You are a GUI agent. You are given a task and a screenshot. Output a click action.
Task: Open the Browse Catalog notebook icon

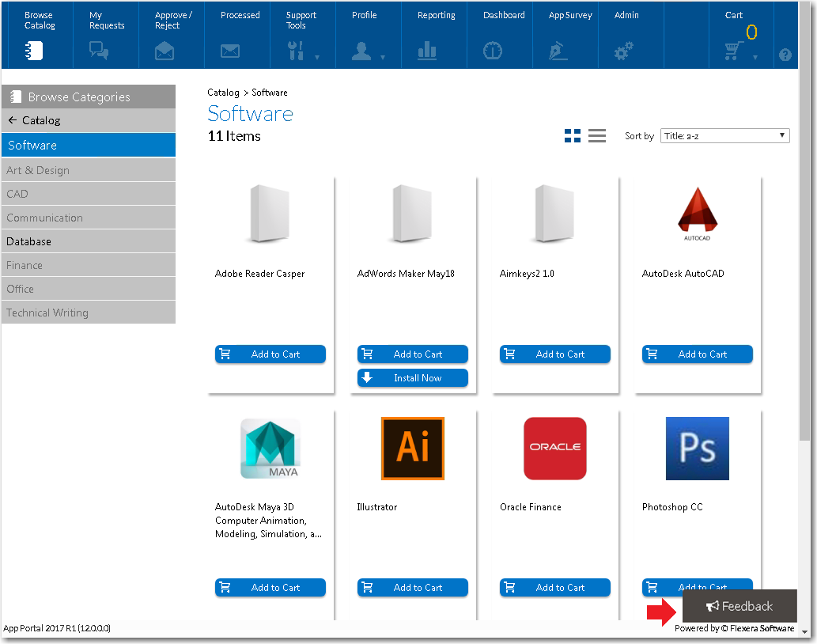(x=34, y=51)
